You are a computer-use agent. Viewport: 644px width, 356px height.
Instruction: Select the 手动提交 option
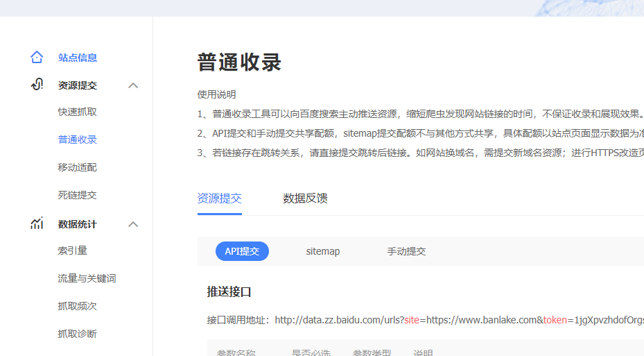(406, 251)
